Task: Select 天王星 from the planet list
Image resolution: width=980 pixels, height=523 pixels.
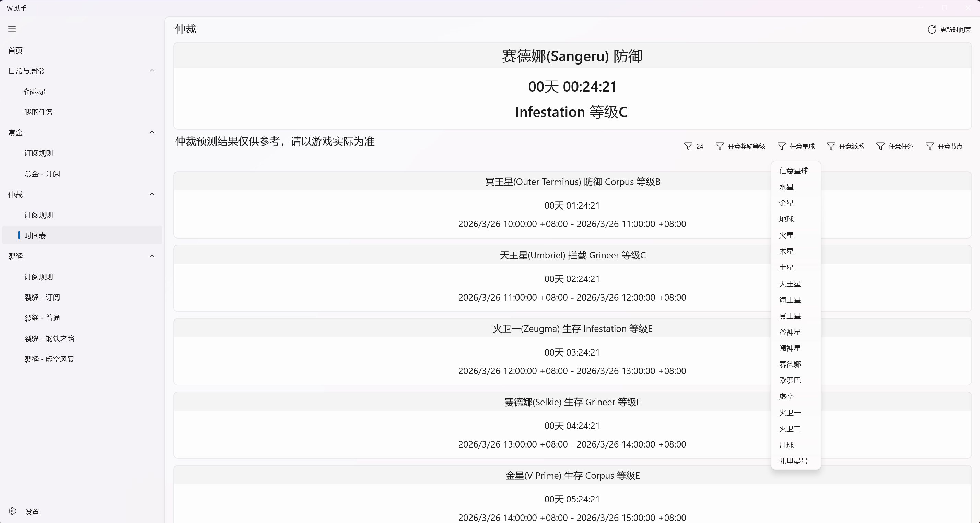Action: click(790, 284)
